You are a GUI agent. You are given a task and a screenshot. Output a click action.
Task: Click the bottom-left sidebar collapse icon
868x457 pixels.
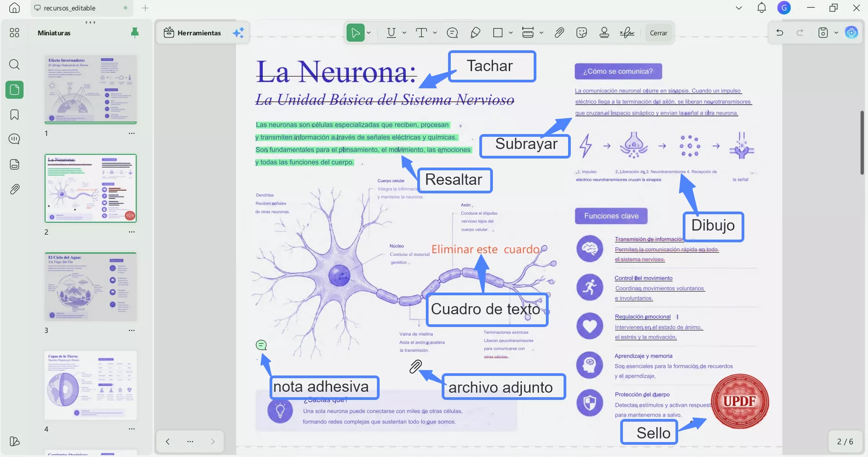(x=14, y=441)
